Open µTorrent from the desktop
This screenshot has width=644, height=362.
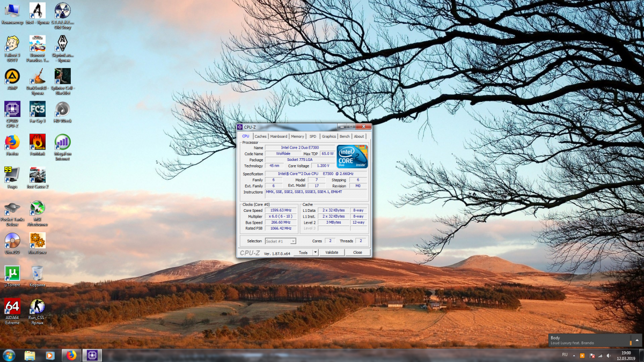coord(12,277)
